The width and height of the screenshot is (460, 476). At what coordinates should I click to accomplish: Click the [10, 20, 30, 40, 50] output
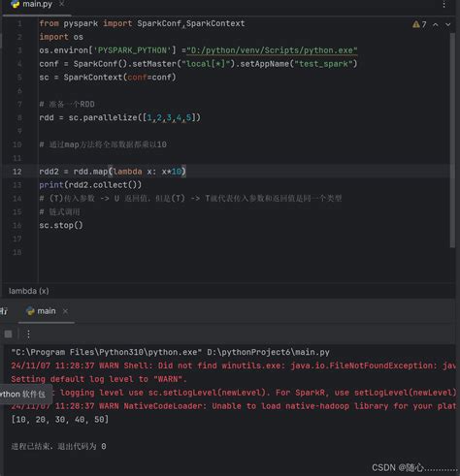tap(60, 420)
